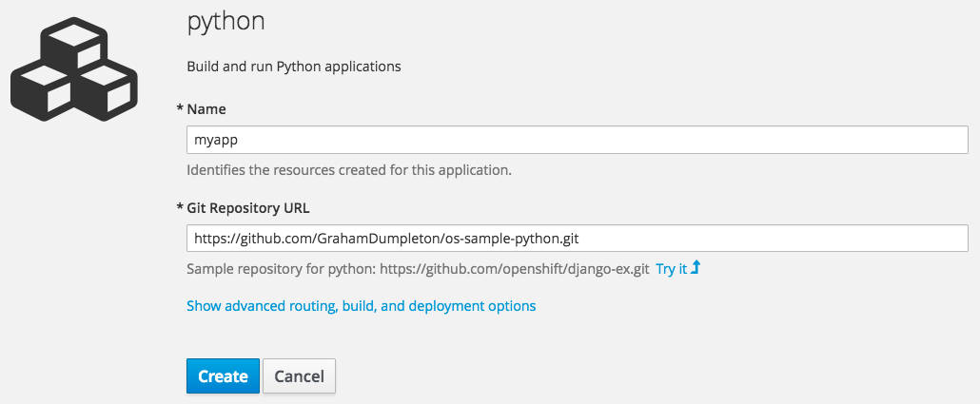Click the Sample repository for python text
This screenshot has height=404, width=980.
[x=281, y=269]
